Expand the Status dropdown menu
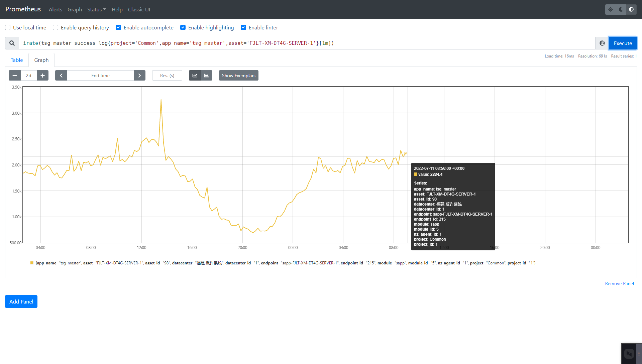Screen dimensions: 642x364 [x=96, y=9]
